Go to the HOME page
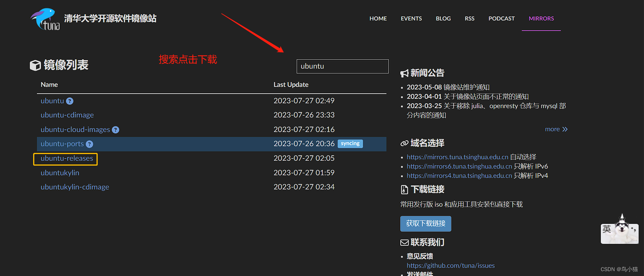Screen dimensions: 644x276 click(378, 18)
